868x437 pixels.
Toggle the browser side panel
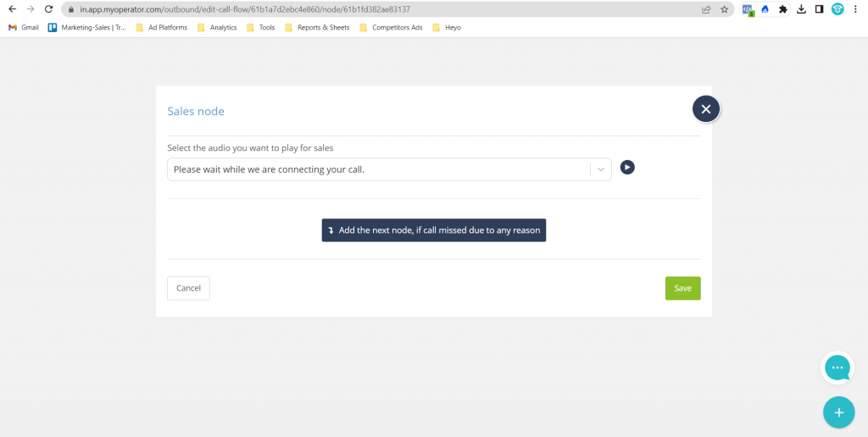pos(820,9)
